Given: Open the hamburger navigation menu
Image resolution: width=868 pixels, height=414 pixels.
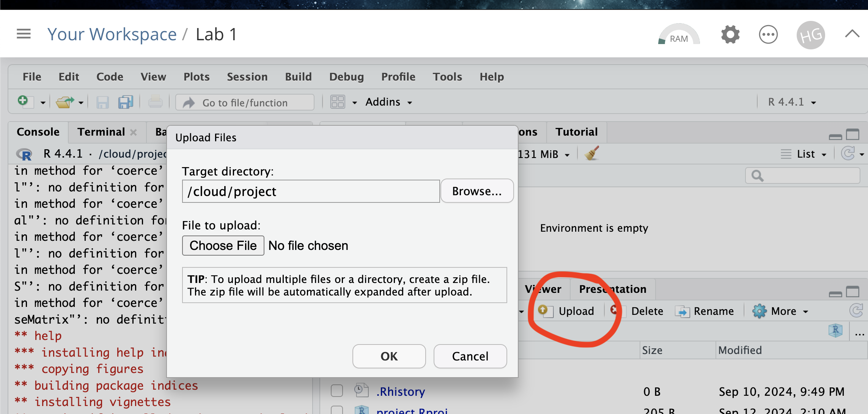Looking at the screenshot, I should tap(24, 34).
